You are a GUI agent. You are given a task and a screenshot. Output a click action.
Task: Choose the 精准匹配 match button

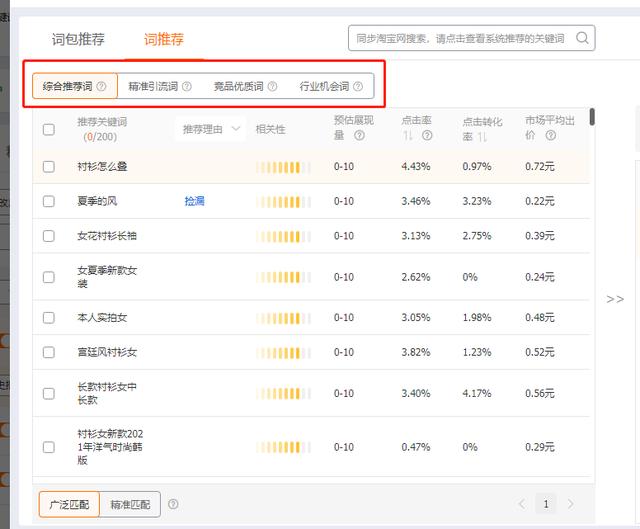(x=131, y=505)
